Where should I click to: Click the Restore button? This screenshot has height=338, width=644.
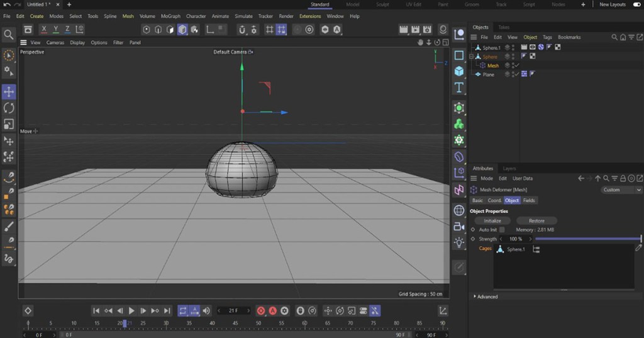(x=536, y=221)
